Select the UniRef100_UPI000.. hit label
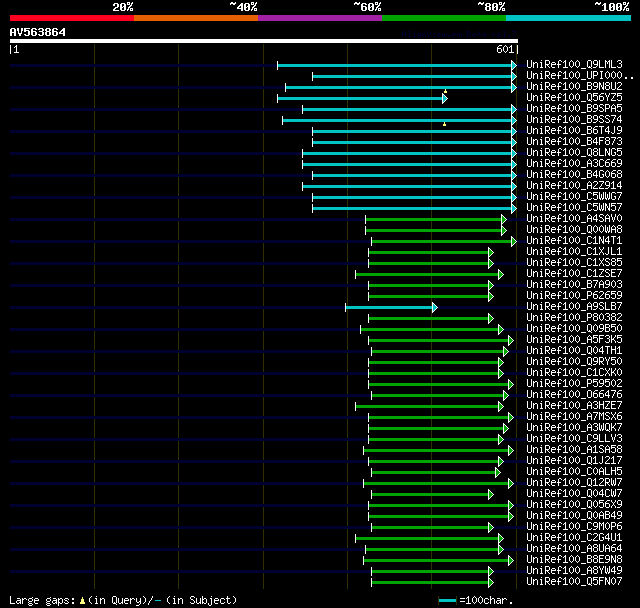Image resolution: width=640 pixels, height=608 pixels. coord(580,75)
